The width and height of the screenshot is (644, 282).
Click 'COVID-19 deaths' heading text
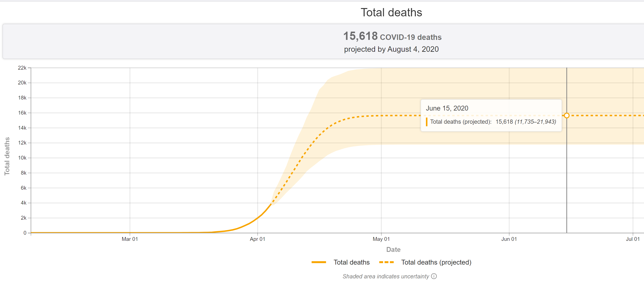(411, 37)
